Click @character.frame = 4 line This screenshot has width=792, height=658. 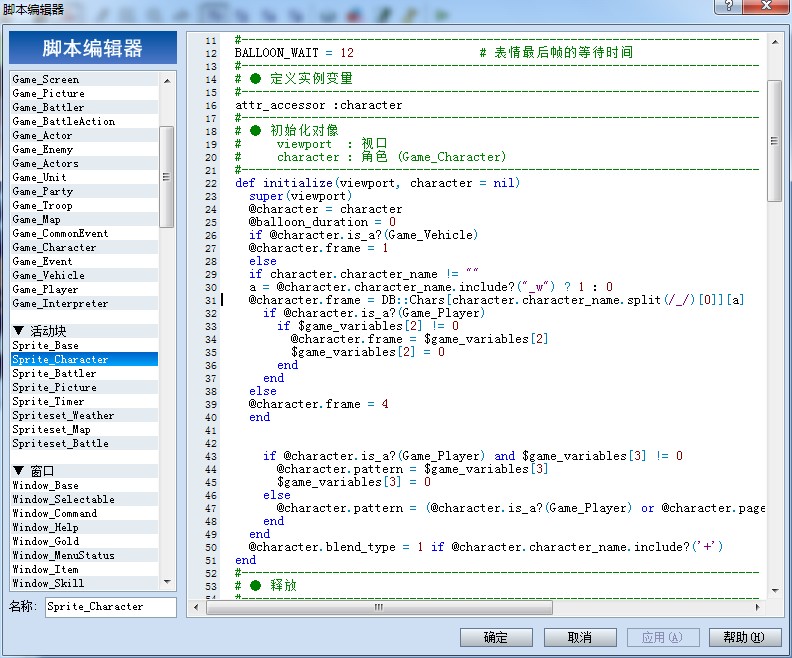(x=318, y=404)
